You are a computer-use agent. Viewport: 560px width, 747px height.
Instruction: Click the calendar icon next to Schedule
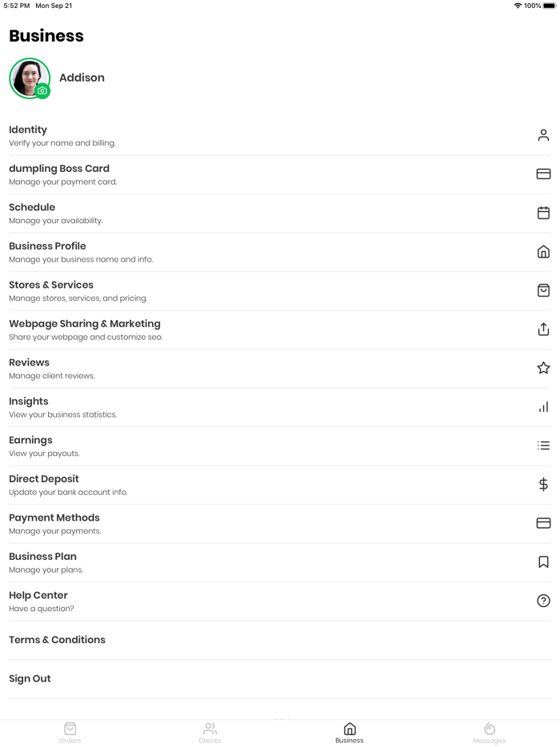[x=543, y=213]
